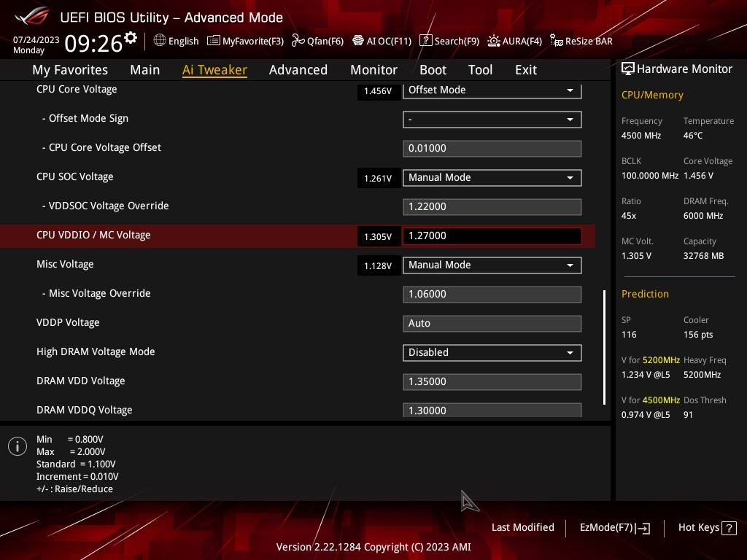Screen dimensions: 747x560
Task: Edit Misc Voltage Override value
Action: [492, 295]
